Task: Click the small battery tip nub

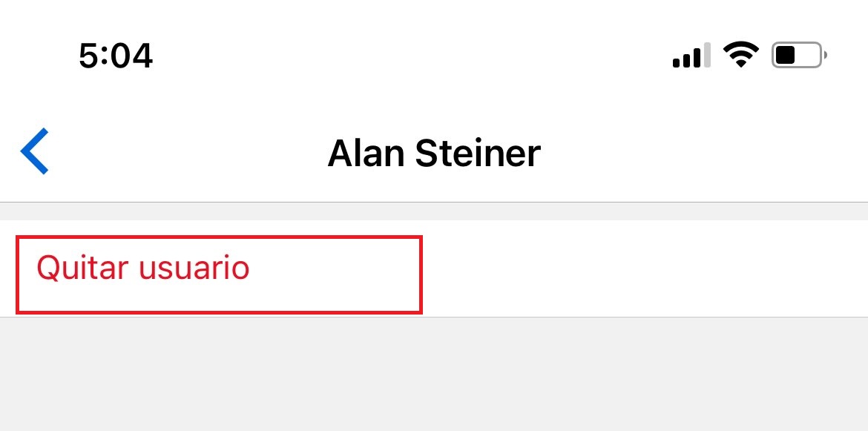Action: [x=826, y=55]
